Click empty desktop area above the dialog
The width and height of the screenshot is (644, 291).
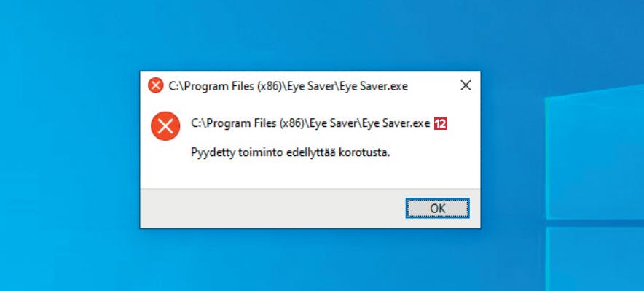pyautogui.click(x=310, y=35)
